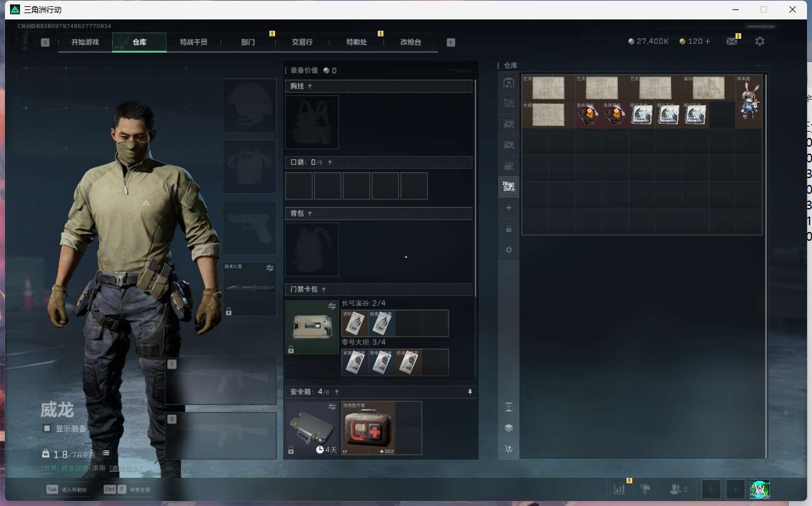Click the swap arrows on the safe box
Image resolution: width=812 pixels, height=506 pixels.
[x=332, y=407]
